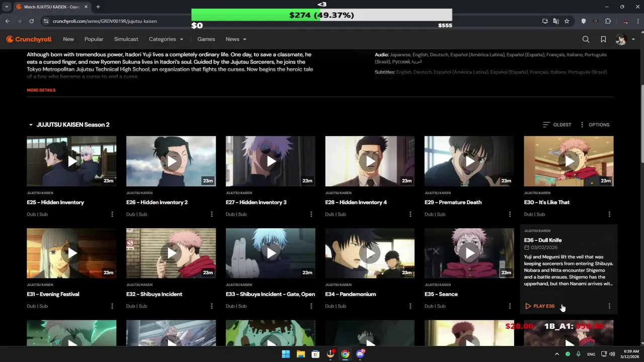Open more options for E36 Dull Knife
This screenshot has width=644, height=362.
click(x=609, y=306)
